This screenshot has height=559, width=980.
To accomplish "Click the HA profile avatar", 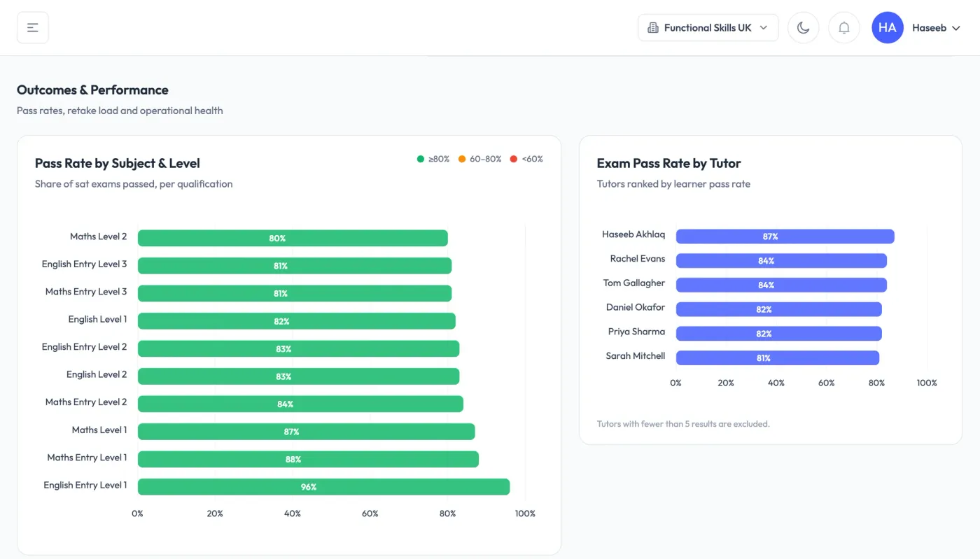I will point(888,28).
